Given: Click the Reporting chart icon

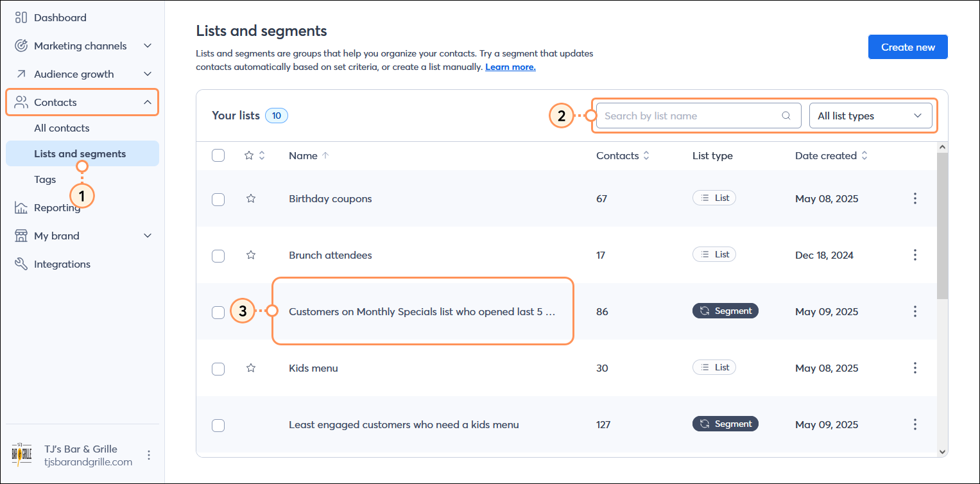Looking at the screenshot, I should tap(21, 207).
